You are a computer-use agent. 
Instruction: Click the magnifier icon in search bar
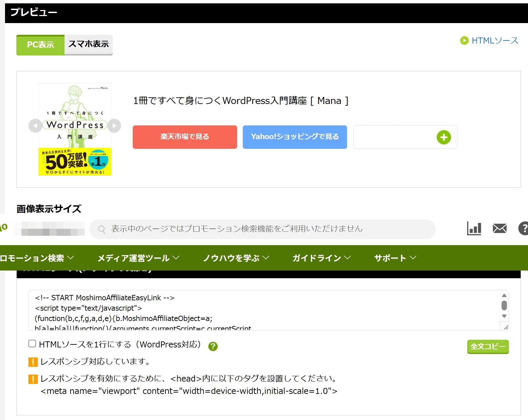click(102, 229)
